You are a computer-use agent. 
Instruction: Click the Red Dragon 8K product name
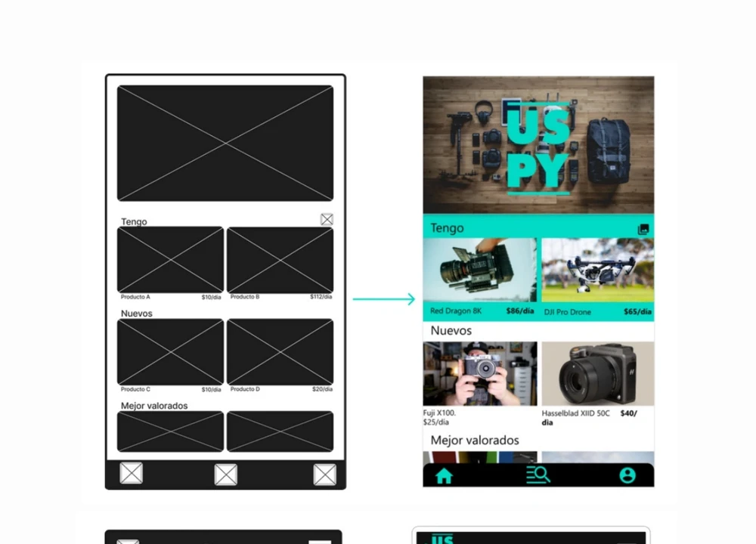456,311
